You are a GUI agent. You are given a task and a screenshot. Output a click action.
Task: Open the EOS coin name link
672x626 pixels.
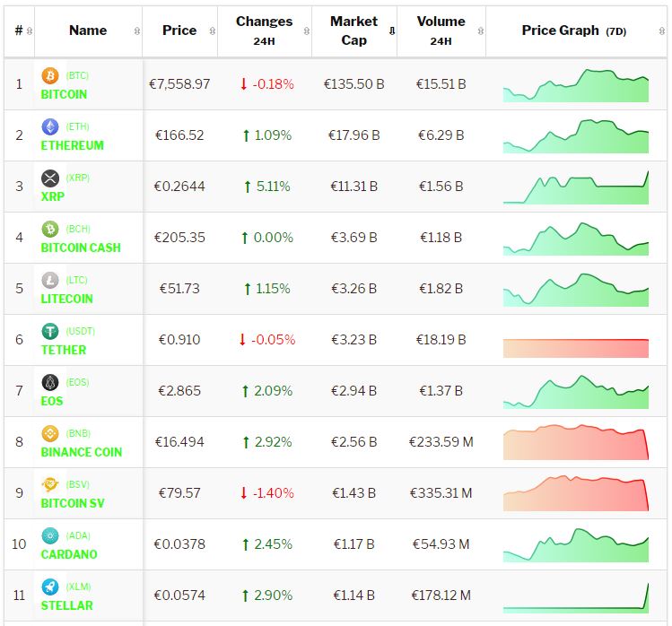(52, 401)
